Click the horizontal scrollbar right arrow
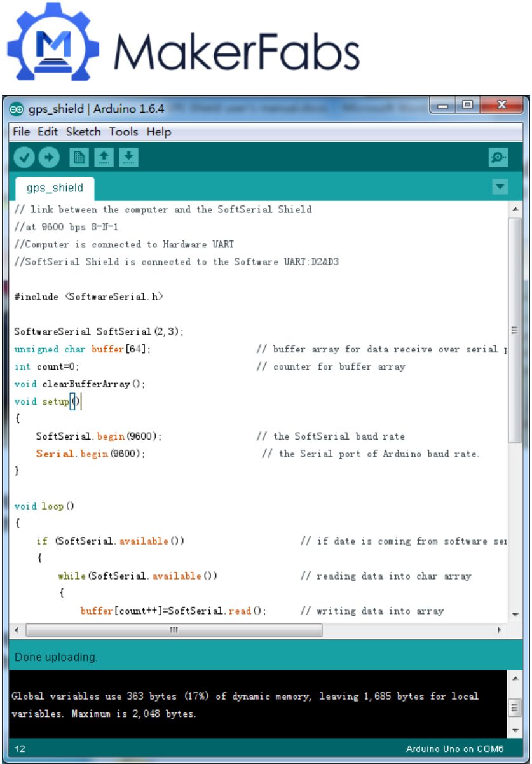532x764 pixels. pyautogui.click(x=500, y=630)
